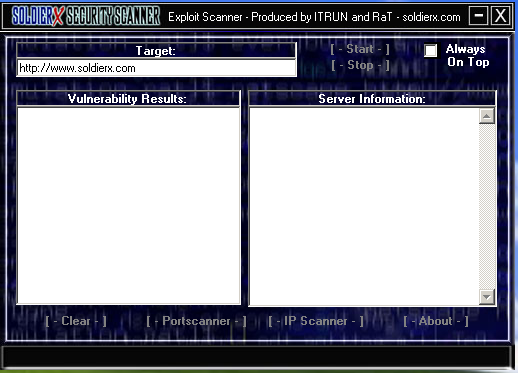Click the Exploit Scanner title text
Image resolution: width=518 pixels, height=373 pixels.
point(314,17)
